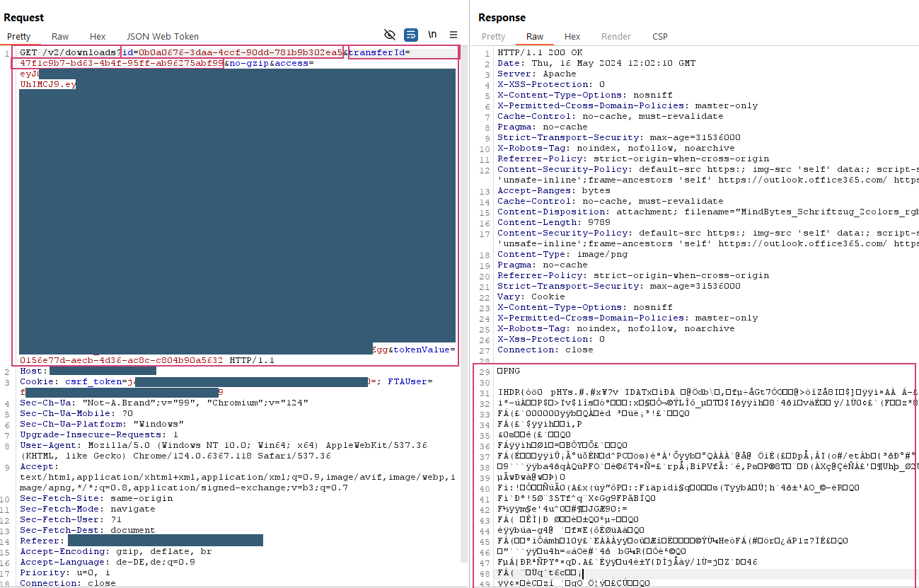The image size is (919, 588).
Task: Open the request Hex tab
Action: point(98,37)
